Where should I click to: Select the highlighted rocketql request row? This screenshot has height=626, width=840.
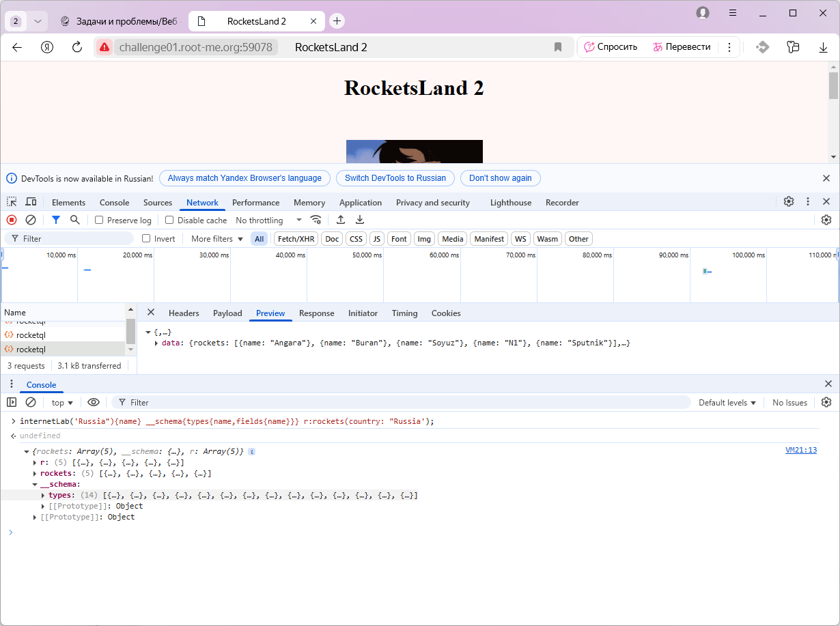pos(63,349)
